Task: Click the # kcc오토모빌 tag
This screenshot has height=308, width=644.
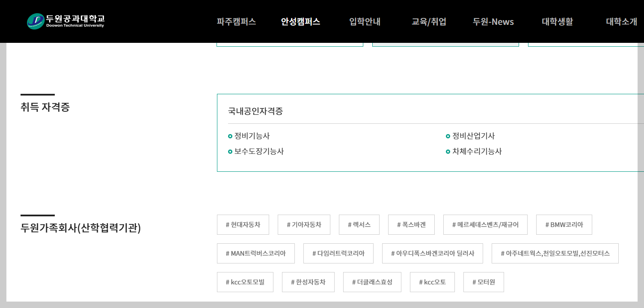Action: point(245,282)
